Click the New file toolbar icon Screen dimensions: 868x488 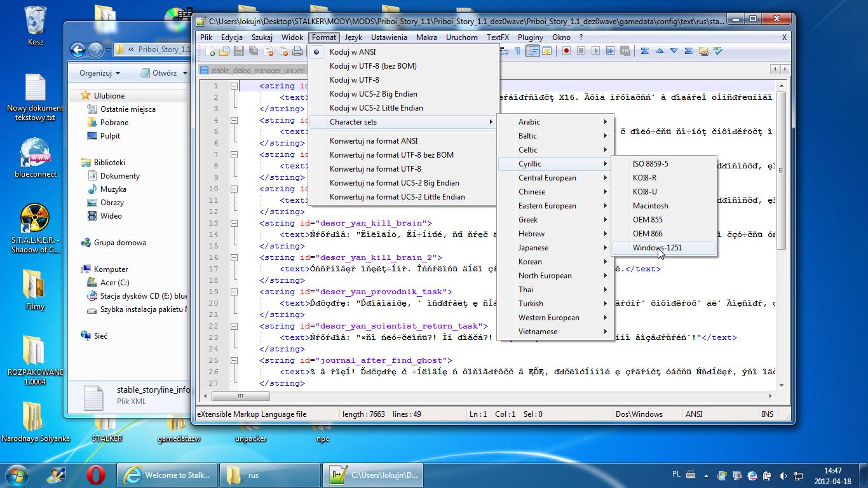pyautogui.click(x=210, y=51)
